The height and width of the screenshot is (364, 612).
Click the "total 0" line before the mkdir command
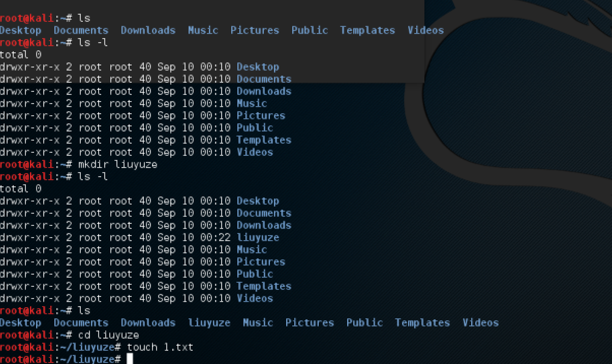tap(20, 55)
